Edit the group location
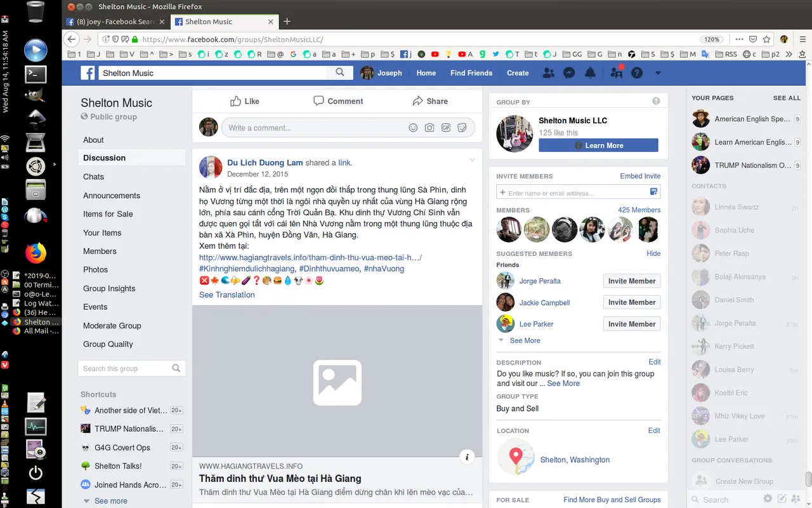 (x=654, y=431)
